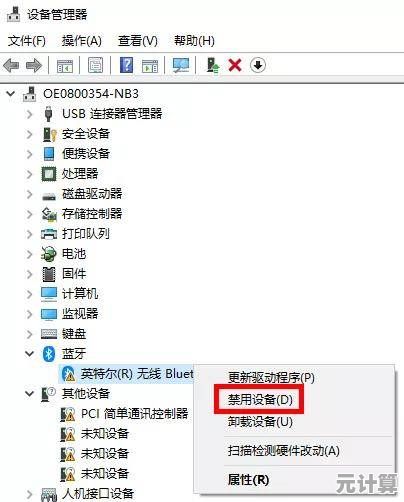
Task: Open the blue Help question-mark toolbar icon
Action: [127, 65]
